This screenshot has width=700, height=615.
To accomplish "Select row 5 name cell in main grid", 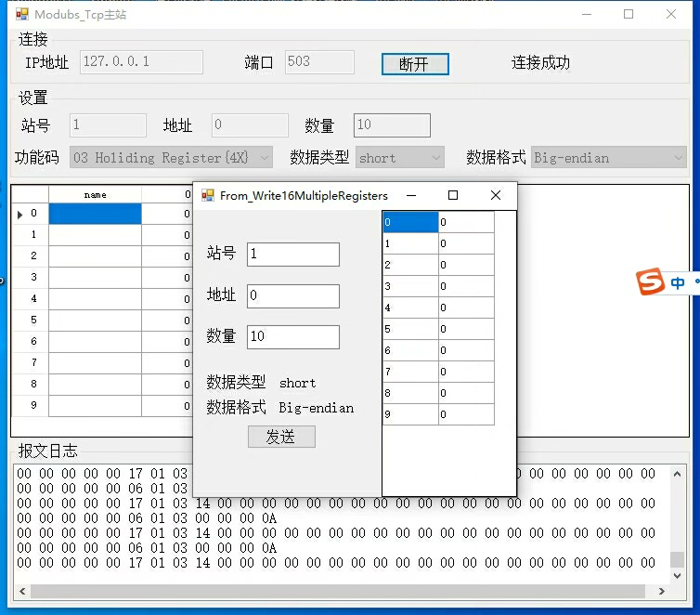I will point(95,321).
